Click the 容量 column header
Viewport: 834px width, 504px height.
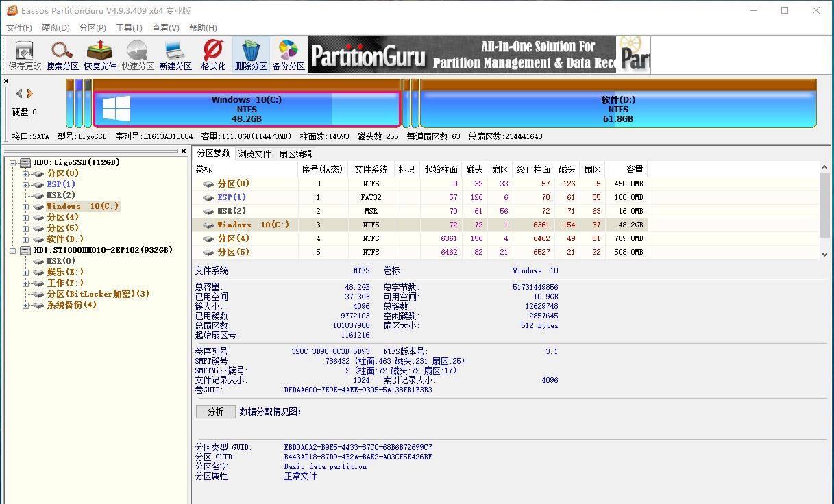[x=626, y=169]
